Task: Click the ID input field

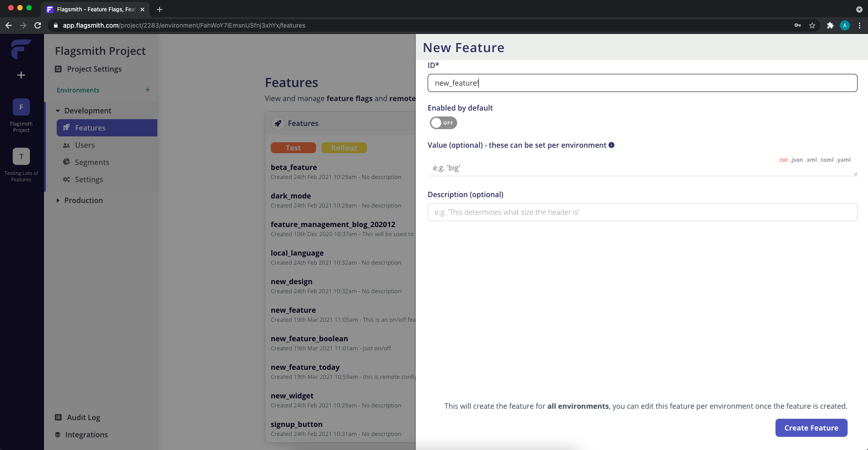Action: [x=642, y=83]
